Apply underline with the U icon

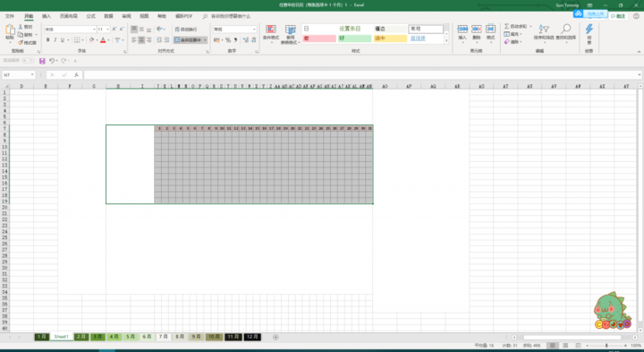click(x=63, y=40)
